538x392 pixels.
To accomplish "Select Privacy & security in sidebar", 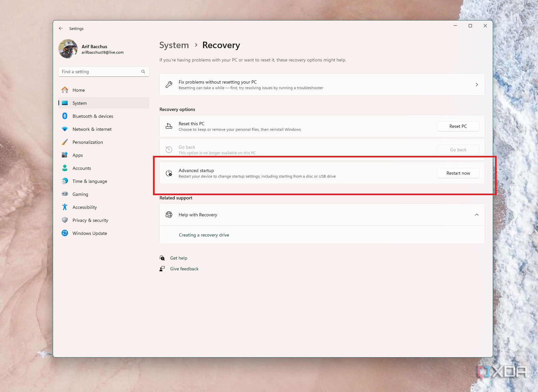I will point(90,220).
